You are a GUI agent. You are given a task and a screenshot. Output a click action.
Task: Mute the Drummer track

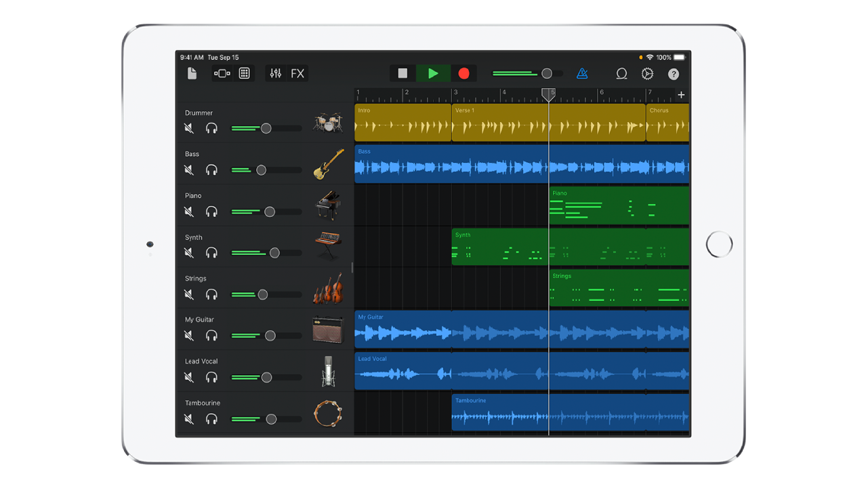pyautogui.click(x=189, y=128)
